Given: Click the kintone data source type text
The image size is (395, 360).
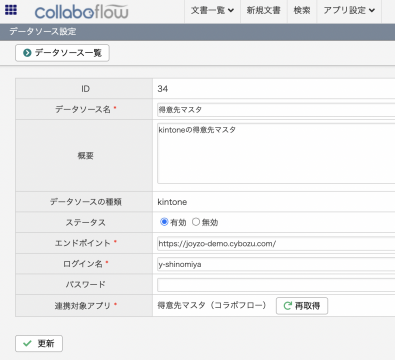Looking at the screenshot, I should pyautogui.click(x=172, y=202).
